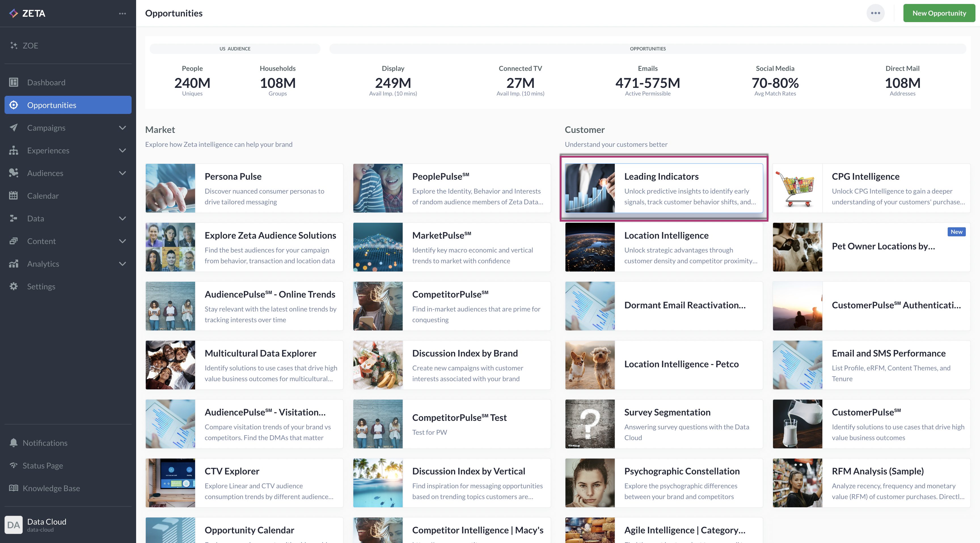Switch account via Data Cloud avatar
The height and width of the screenshot is (543, 980).
coord(14,525)
